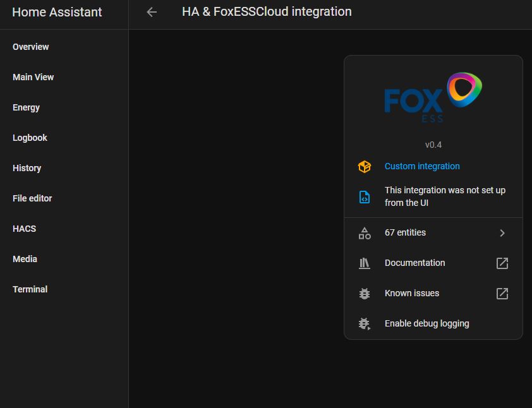Click the Documentation books icon
The image size is (532, 408).
point(365,263)
